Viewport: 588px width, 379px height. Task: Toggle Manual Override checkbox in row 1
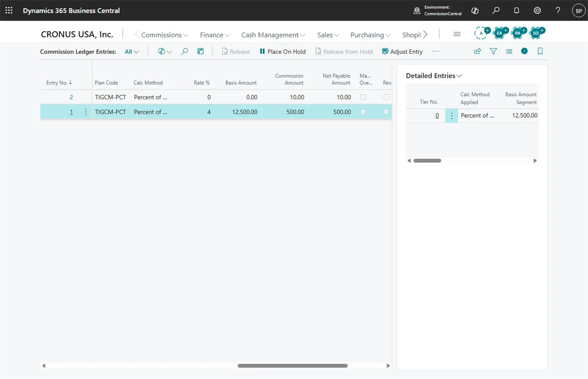pyautogui.click(x=363, y=112)
